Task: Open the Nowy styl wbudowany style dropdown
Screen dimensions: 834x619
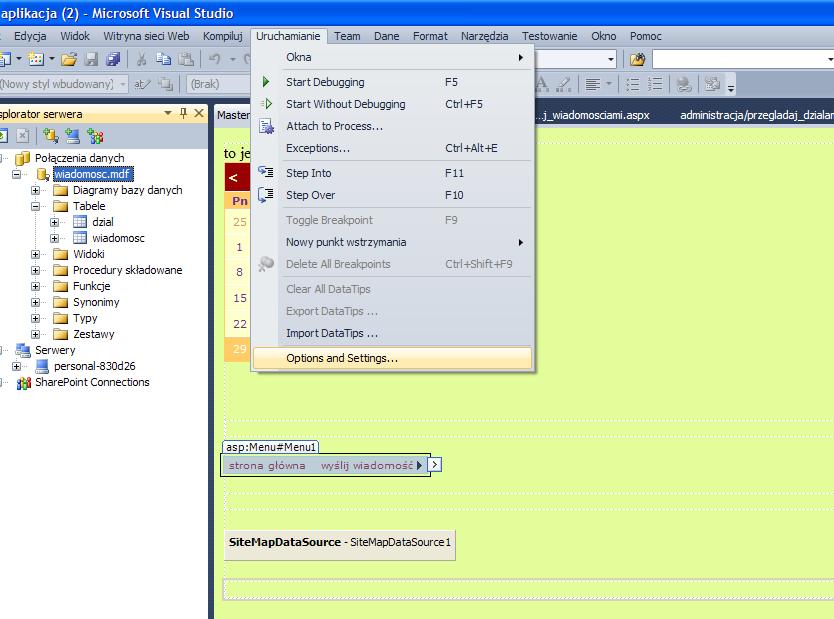Action: pos(123,84)
